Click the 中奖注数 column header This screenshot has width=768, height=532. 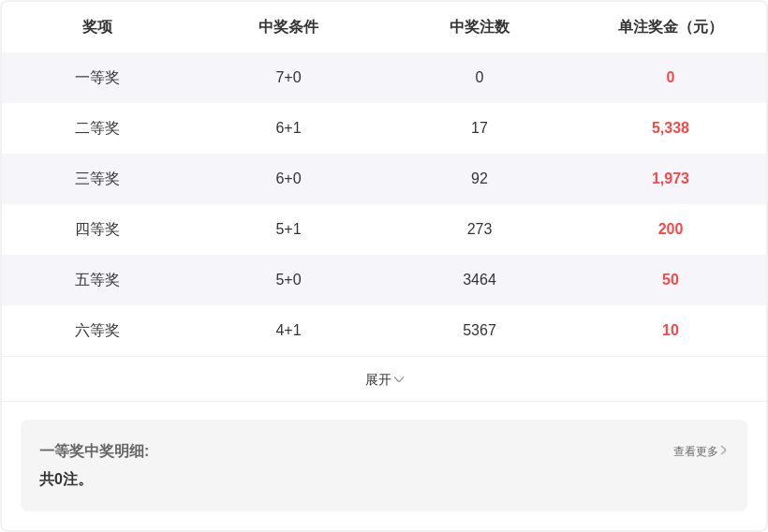(x=480, y=27)
